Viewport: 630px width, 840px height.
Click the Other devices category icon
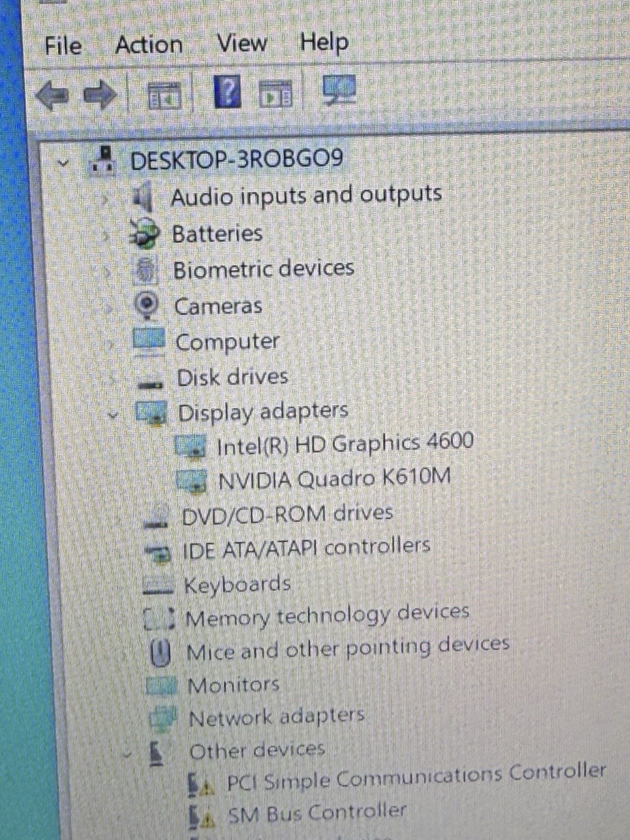[x=157, y=754]
